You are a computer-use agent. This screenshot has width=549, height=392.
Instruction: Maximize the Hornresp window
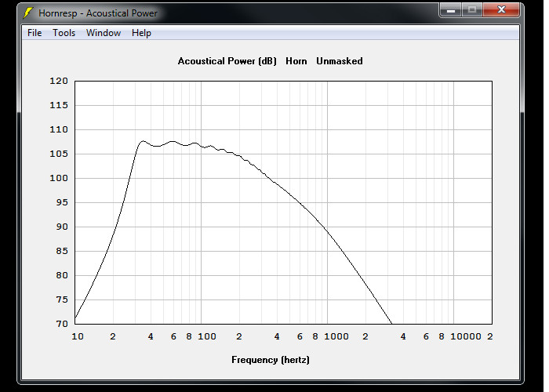point(472,9)
